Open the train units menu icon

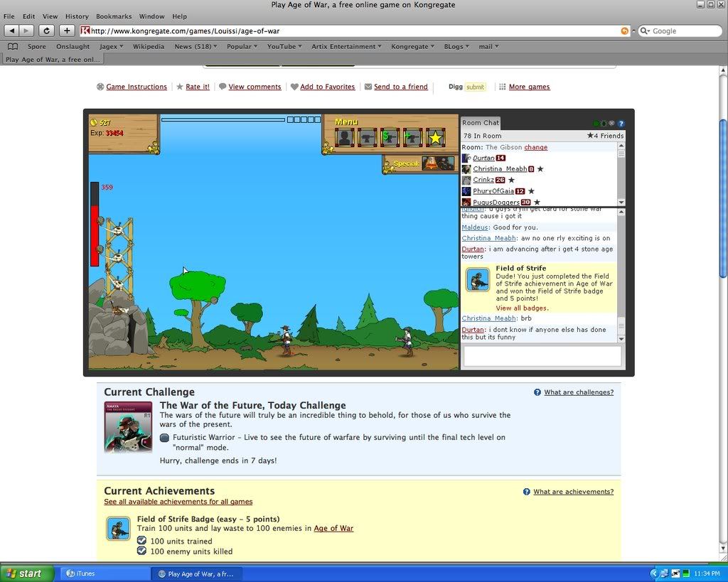pos(344,137)
